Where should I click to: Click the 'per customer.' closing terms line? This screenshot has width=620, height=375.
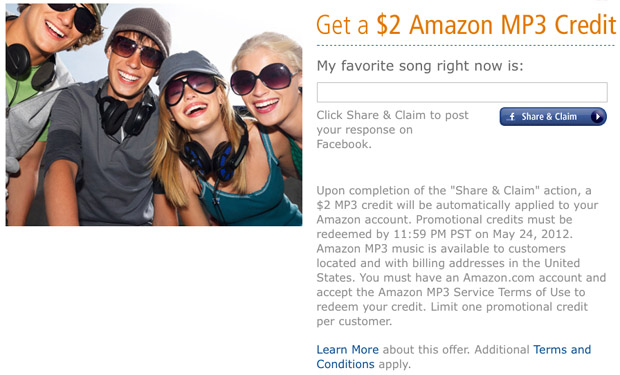[x=354, y=321]
